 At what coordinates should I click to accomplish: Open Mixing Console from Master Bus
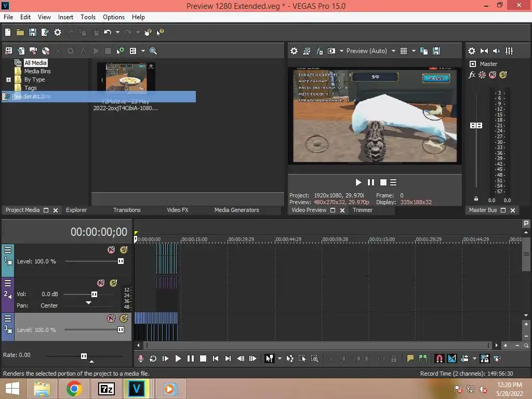pyautogui.click(x=509, y=51)
